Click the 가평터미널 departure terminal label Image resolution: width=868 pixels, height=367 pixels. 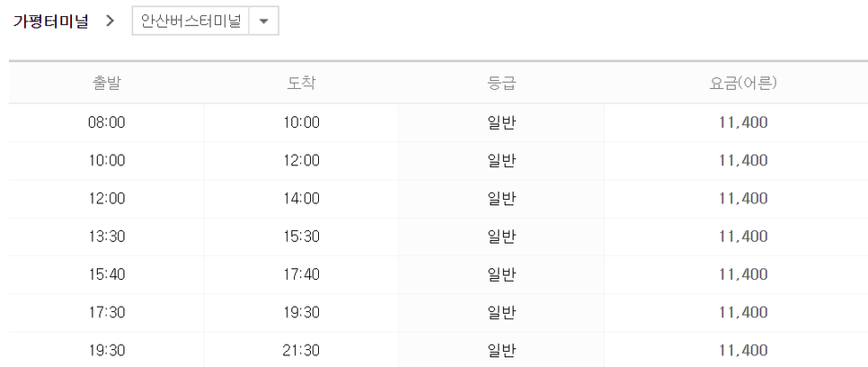click(50, 22)
